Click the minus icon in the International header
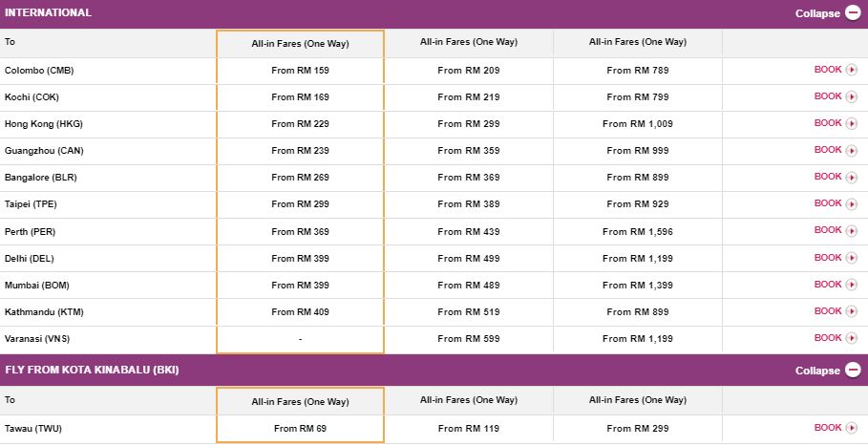 (853, 13)
